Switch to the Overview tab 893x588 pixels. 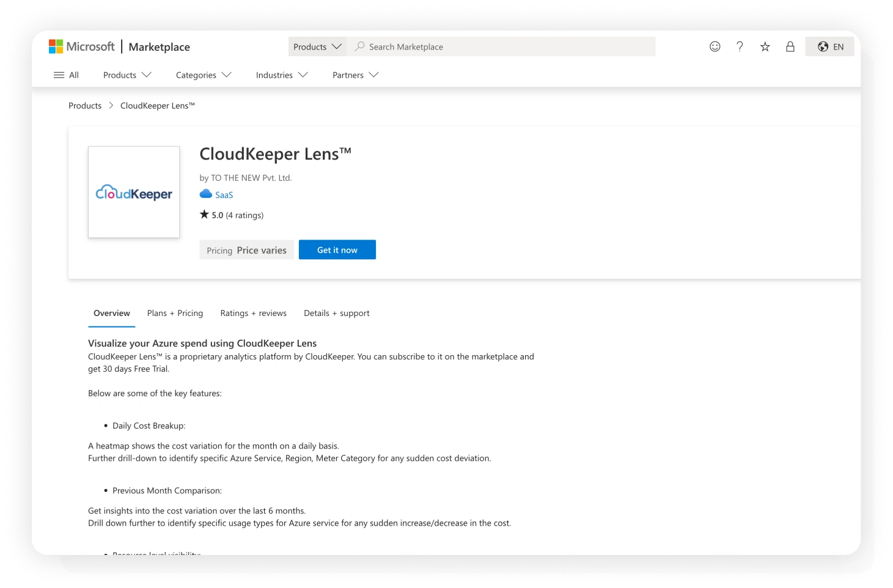click(x=112, y=314)
